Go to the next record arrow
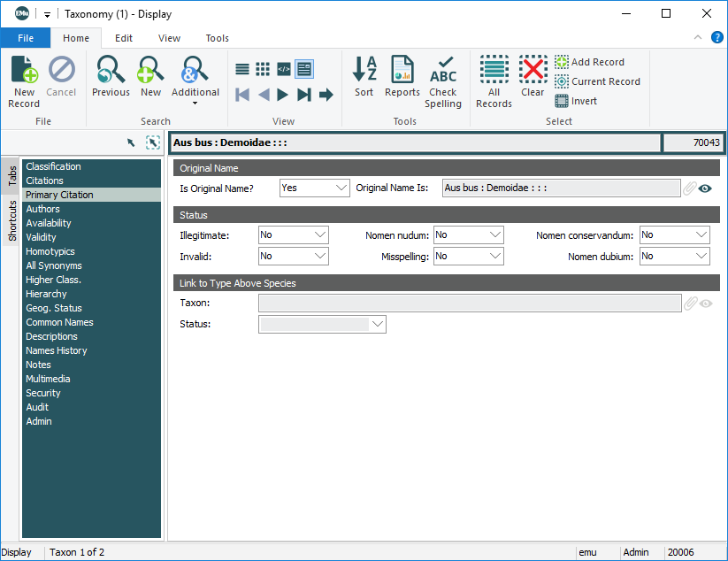The image size is (728, 561). click(283, 95)
